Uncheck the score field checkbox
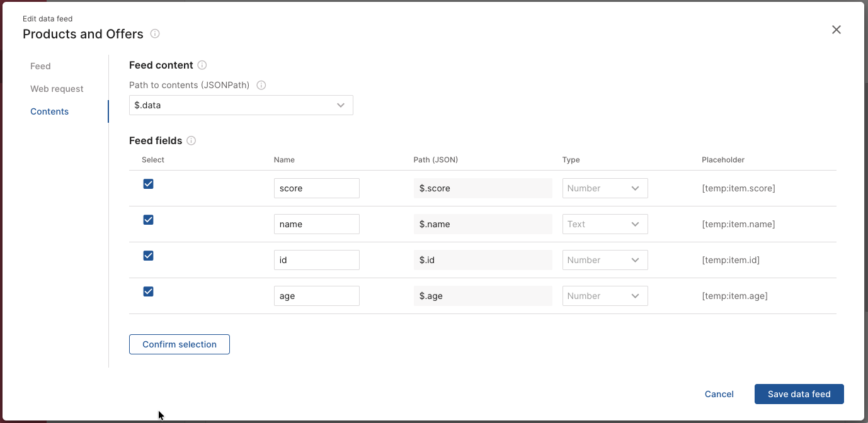 [149, 184]
